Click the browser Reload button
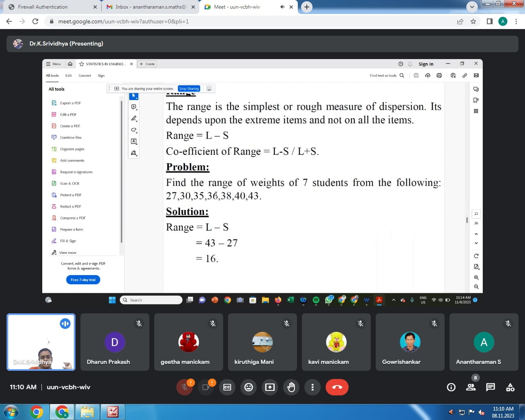 click(x=35, y=21)
